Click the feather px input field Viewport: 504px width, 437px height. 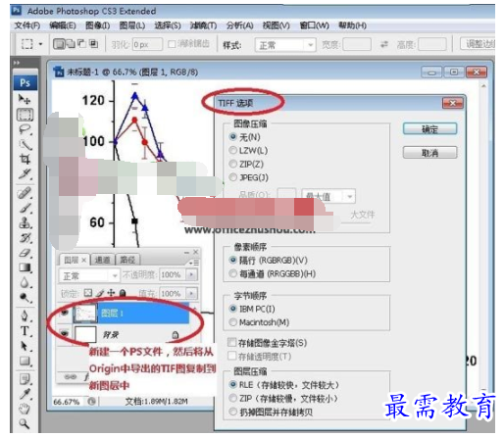pyautogui.click(x=147, y=44)
